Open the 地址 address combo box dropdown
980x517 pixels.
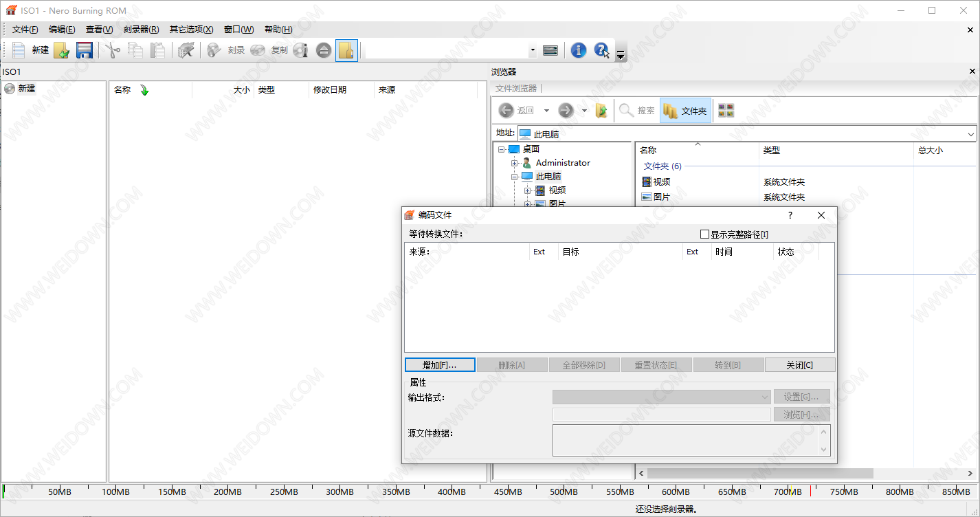[970, 134]
